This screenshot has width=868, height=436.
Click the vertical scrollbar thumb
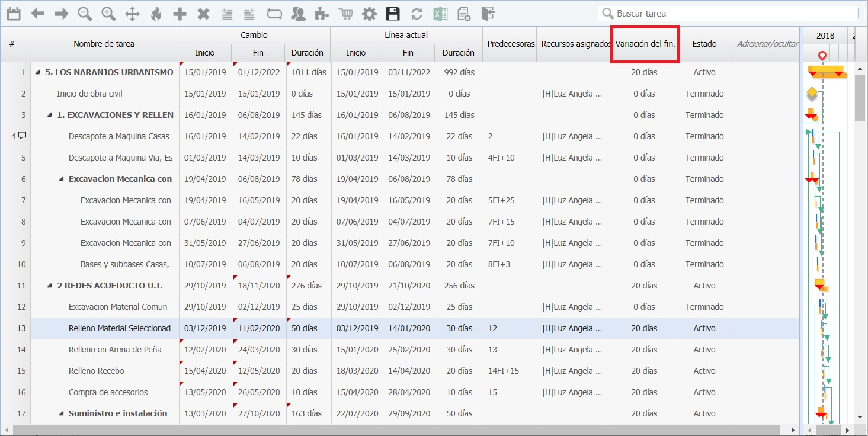[x=860, y=98]
